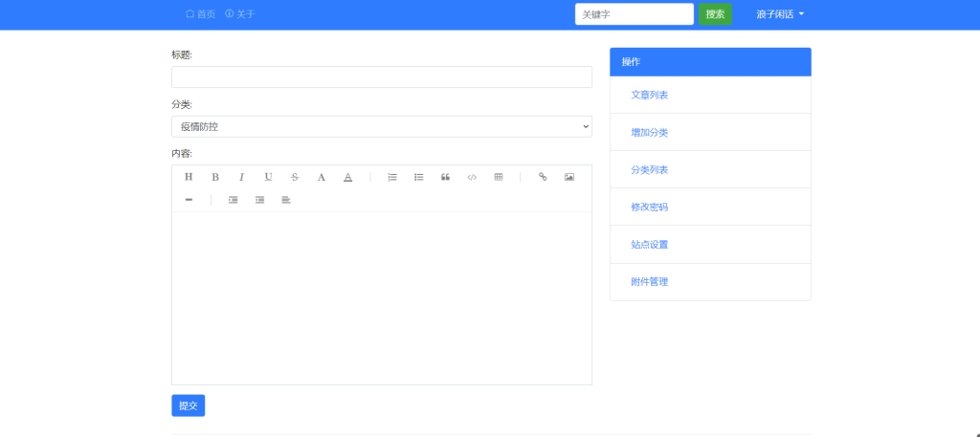Open the 分类 dropdown showing 疫情防控
This screenshot has height=437, width=980.
[x=382, y=127]
